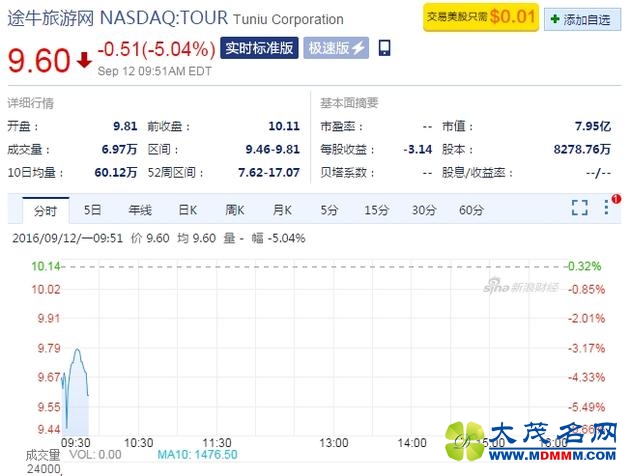Click the 基本面摘要 section heading
Screen dimensions: 630x476
[349, 103]
